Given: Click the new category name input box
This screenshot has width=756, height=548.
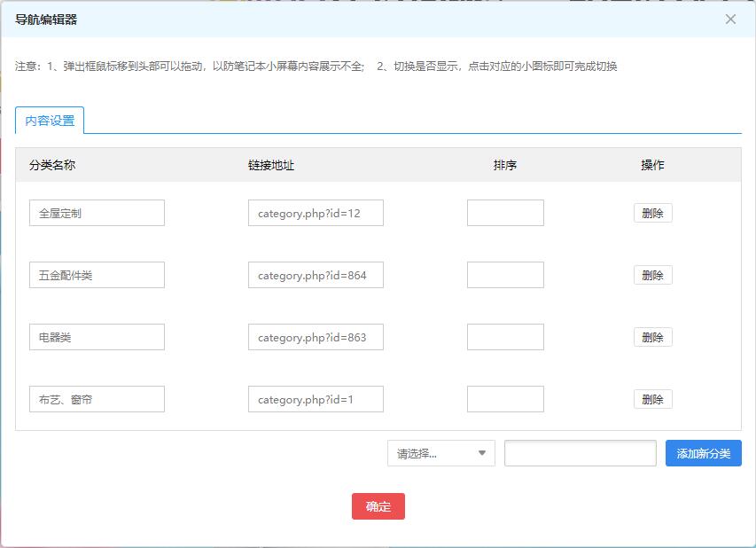Looking at the screenshot, I should 580,453.
